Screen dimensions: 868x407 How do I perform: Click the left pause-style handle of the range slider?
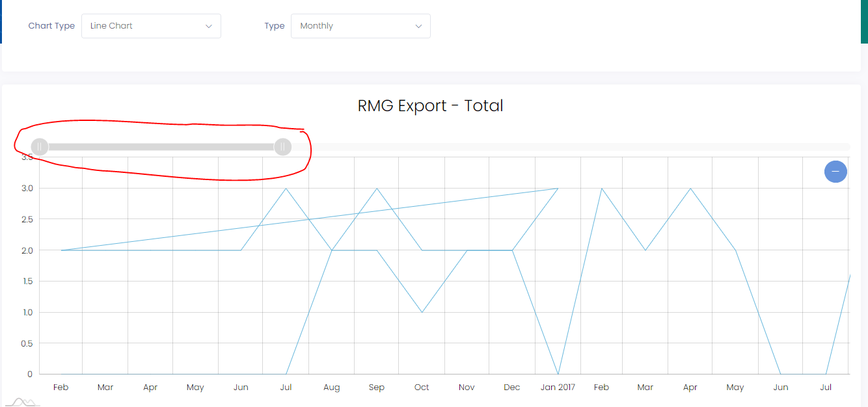[x=40, y=147]
